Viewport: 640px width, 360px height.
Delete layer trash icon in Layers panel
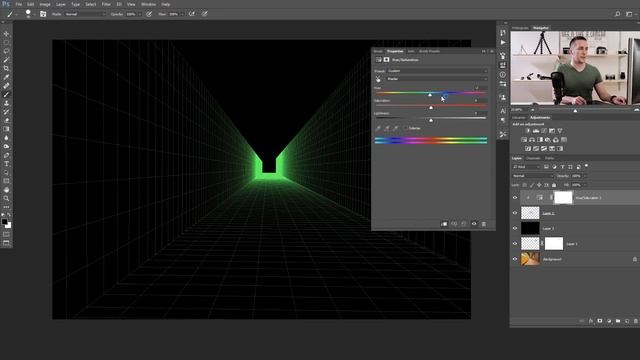(636, 321)
